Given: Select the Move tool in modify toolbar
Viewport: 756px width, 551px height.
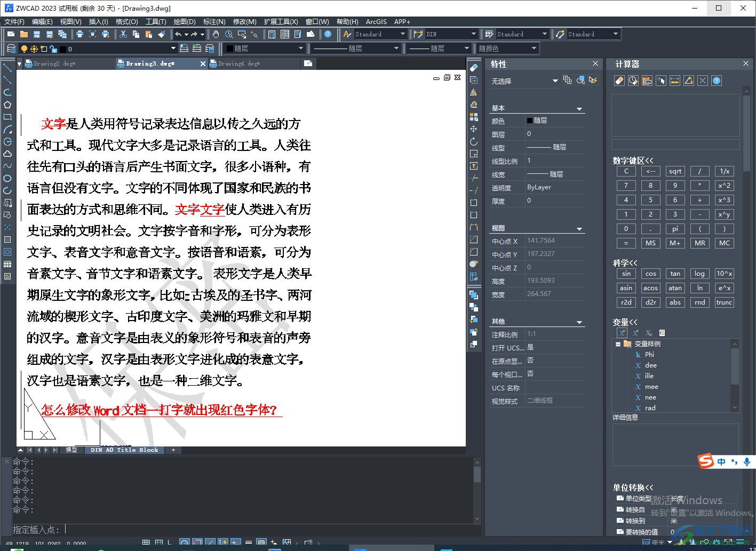Looking at the screenshot, I should [x=474, y=129].
